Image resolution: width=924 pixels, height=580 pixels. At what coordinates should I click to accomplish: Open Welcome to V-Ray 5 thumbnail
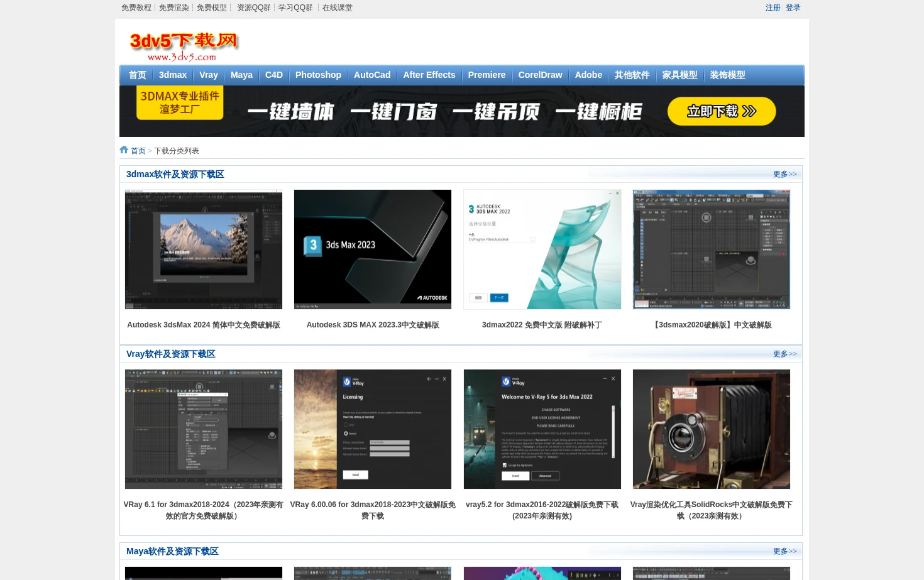click(542, 429)
